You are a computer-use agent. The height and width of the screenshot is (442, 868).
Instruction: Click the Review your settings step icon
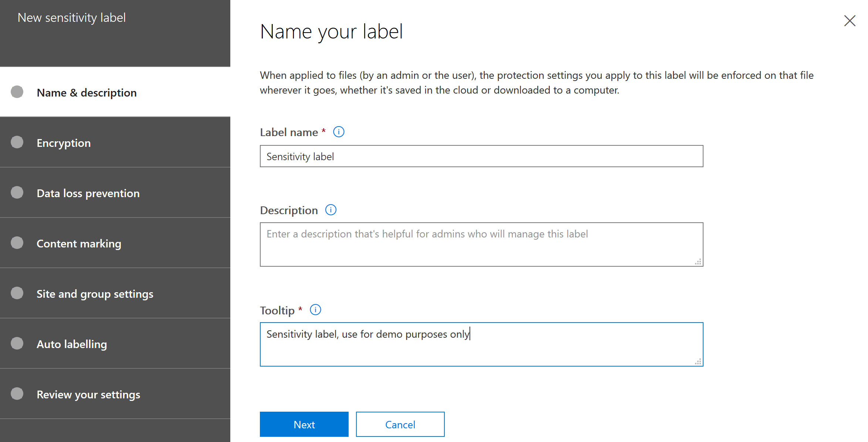17,394
